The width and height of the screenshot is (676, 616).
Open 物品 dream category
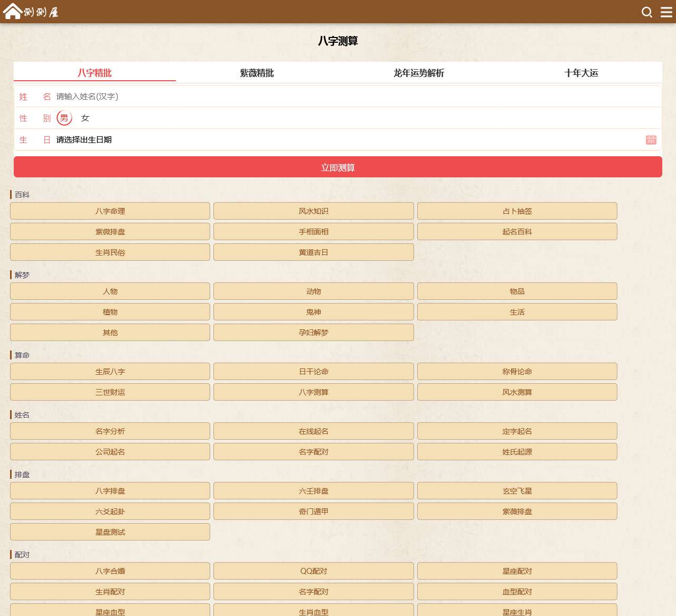[x=517, y=291]
